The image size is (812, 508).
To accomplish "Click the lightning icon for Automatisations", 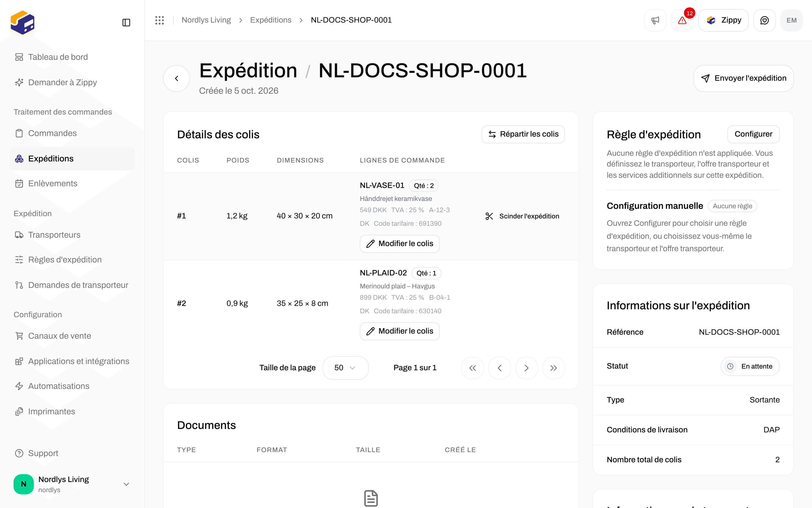I will 19,386.
